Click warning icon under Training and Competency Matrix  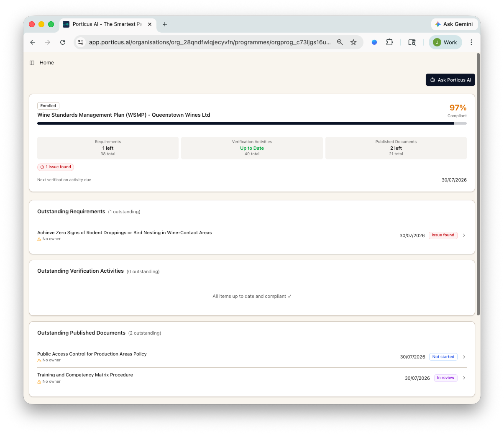click(x=39, y=382)
